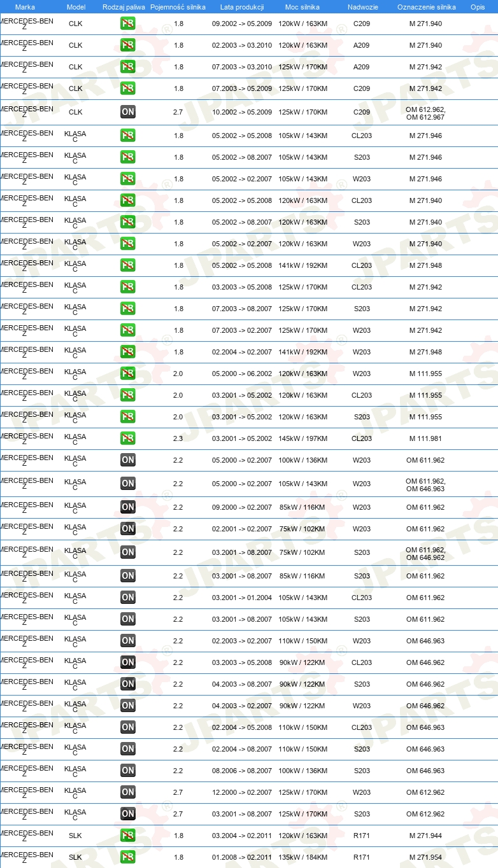498x868 pixels.
Task: Click the PB icon in the CLK 02.2003 -> 03.2010 row
Action: click(127, 45)
